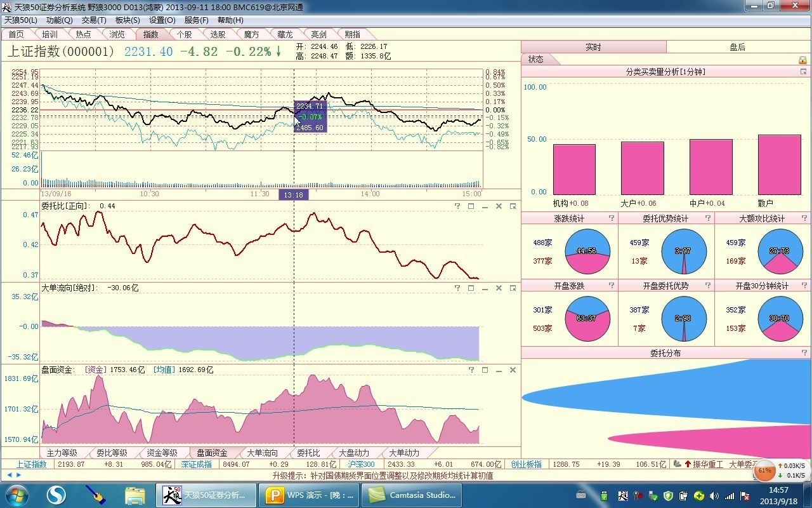This screenshot has width=812, height=508.
Task: Switch to the 个股 tab
Action: [x=185, y=34]
